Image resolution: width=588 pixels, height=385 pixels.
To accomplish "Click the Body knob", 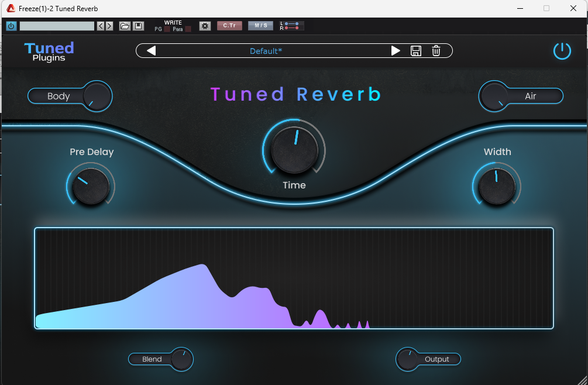I will point(97,97).
